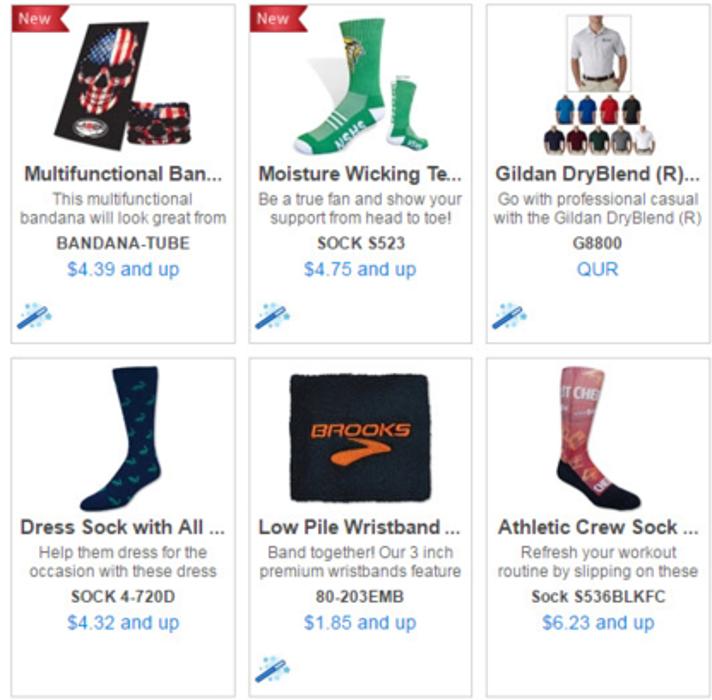Screen dimensions: 712x700
Task: Click the New ribbon on bandana product
Action: coord(40,19)
